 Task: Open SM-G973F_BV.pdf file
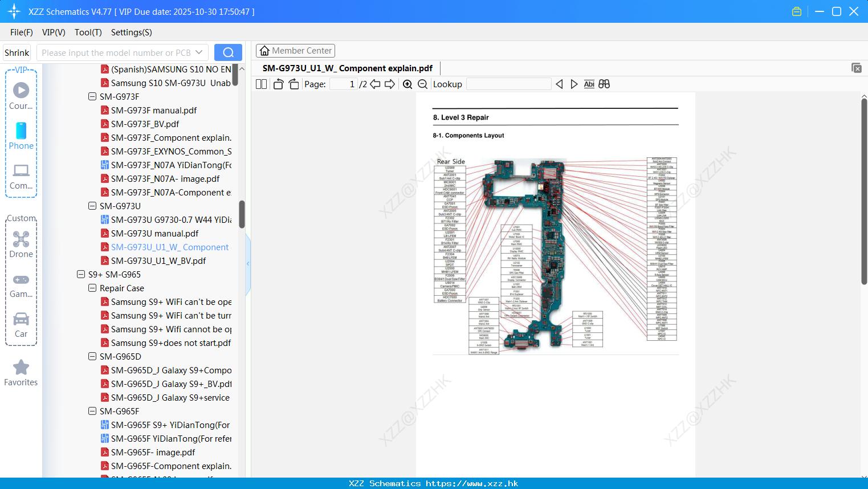click(x=145, y=124)
